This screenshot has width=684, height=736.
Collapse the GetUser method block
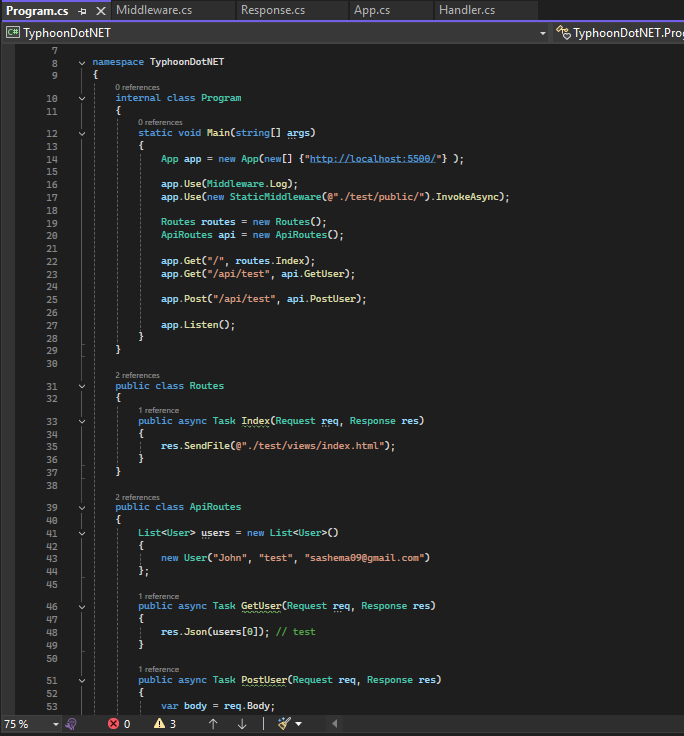tap(82, 607)
